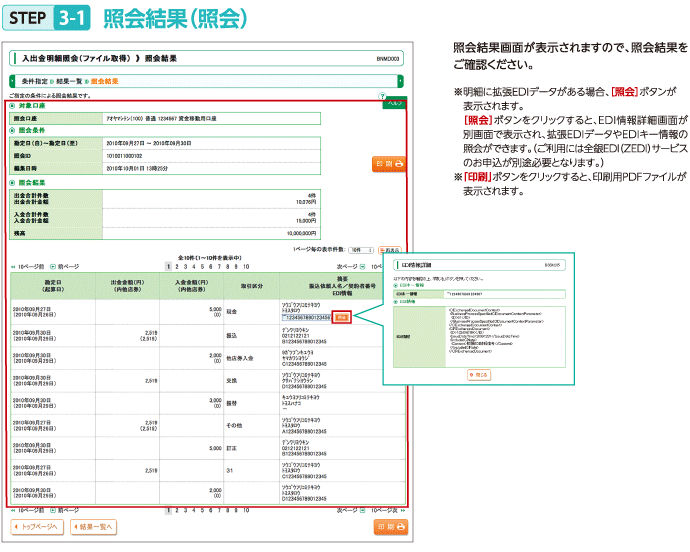
Task: Click 10ページ次 link below the table
Action: point(388,510)
